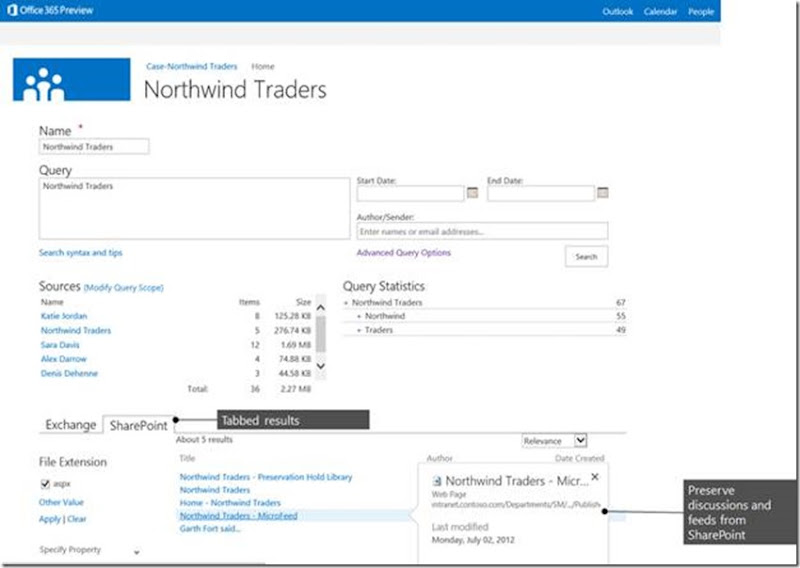Click the Query text area
The image size is (800, 568).
(194, 208)
